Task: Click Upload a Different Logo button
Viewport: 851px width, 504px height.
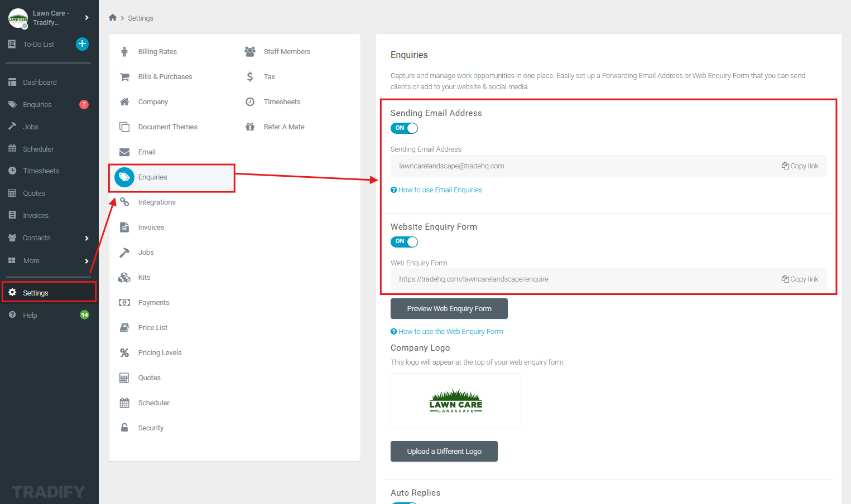Action: 444,451
